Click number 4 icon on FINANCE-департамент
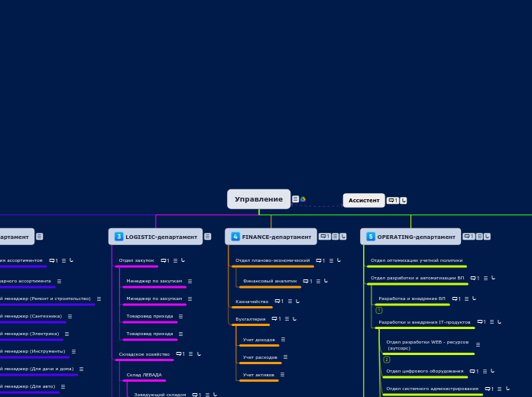The image size is (532, 397). click(x=235, y=237)
